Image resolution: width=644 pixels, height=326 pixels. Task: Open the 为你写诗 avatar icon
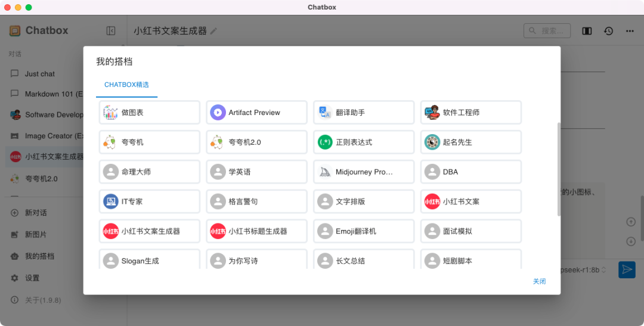click(218, 260)
